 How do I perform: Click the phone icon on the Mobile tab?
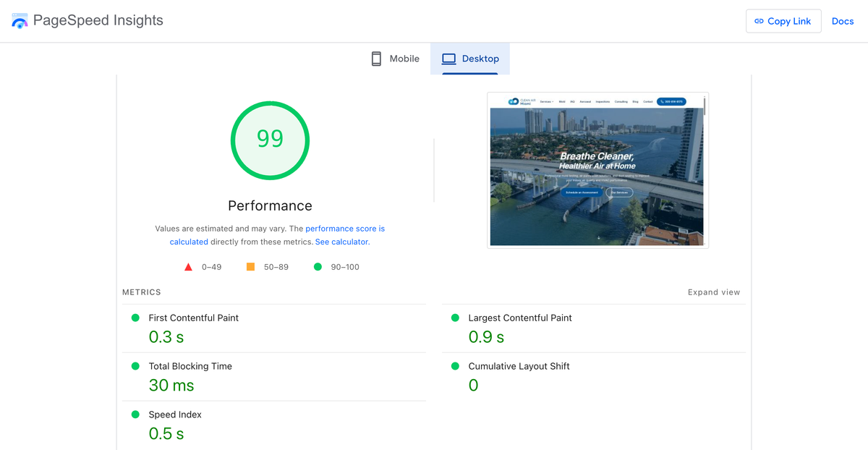(x=376, y=58)
